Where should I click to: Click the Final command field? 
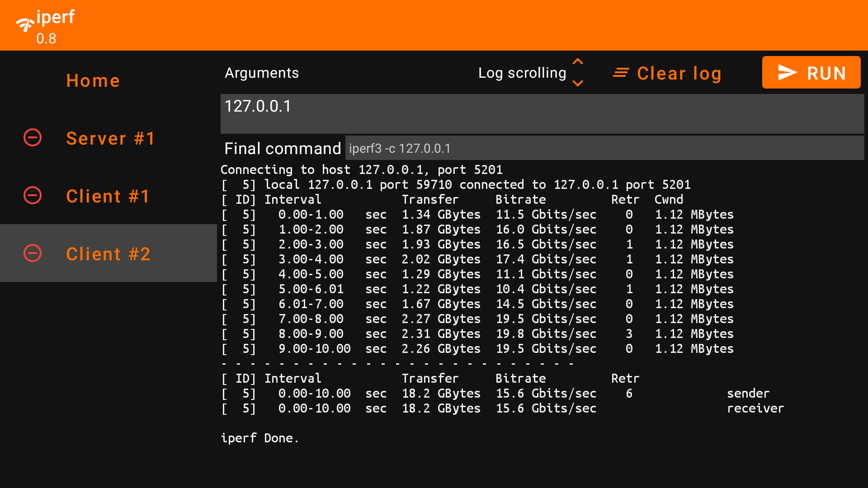(x=605, y=148)
